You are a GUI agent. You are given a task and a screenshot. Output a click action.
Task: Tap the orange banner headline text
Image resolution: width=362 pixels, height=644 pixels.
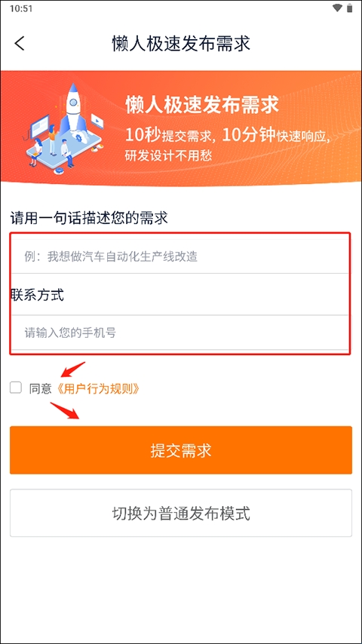(202, 105)
